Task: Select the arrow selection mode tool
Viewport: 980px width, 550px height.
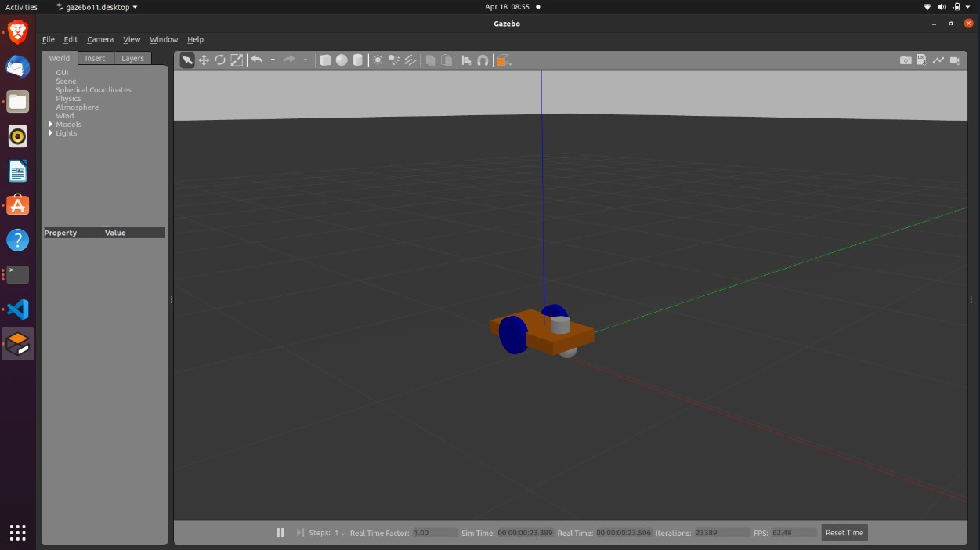Action: click(187, 60)
